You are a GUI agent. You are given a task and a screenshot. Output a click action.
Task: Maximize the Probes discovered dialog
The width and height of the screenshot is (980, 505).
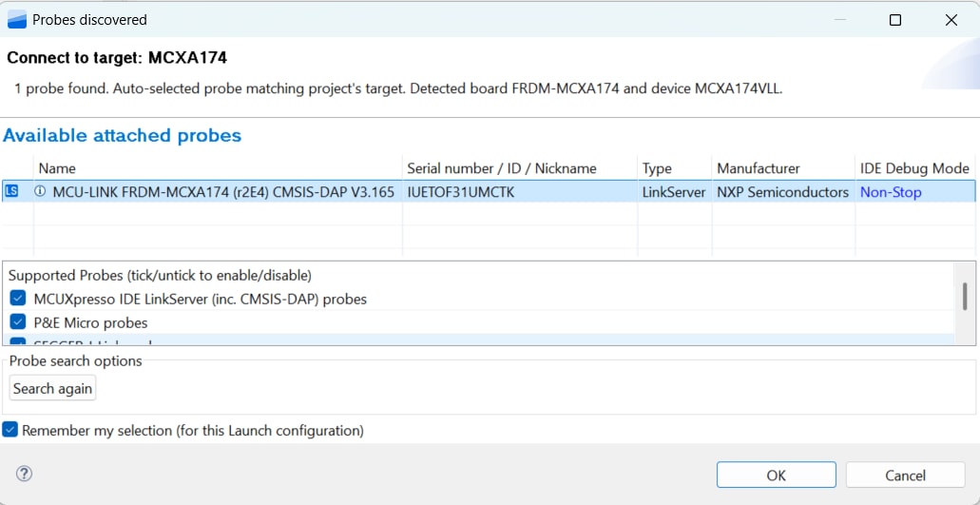point(895,20)
